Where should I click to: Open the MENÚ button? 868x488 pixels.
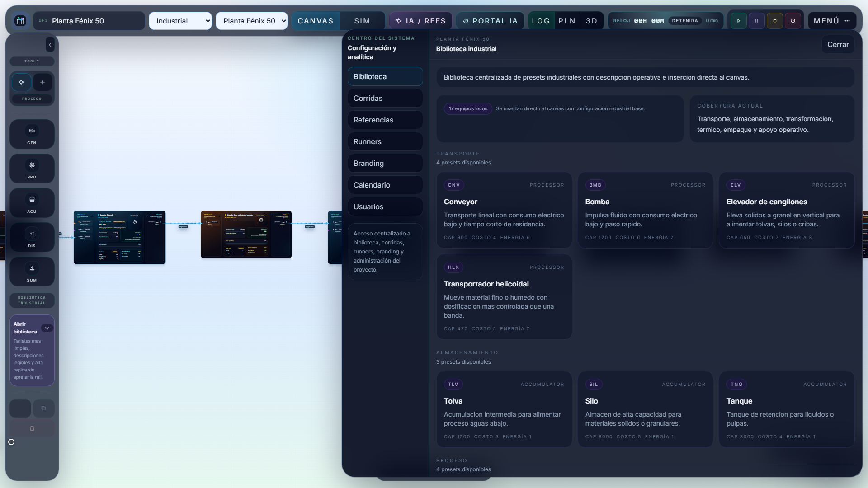click(x=832, y=21)
